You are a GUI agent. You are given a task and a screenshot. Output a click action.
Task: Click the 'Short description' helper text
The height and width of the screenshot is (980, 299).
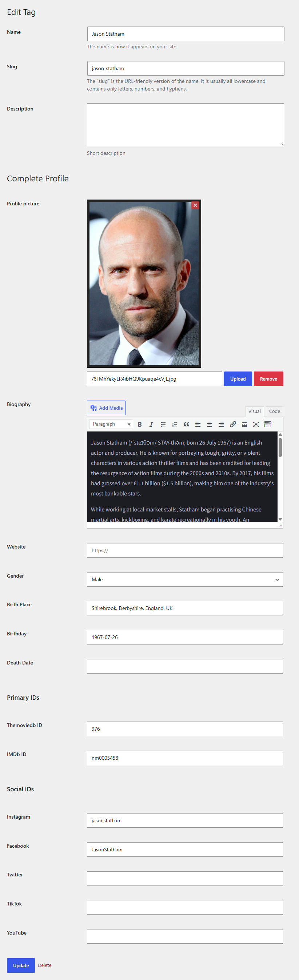[x=106, y=153]
